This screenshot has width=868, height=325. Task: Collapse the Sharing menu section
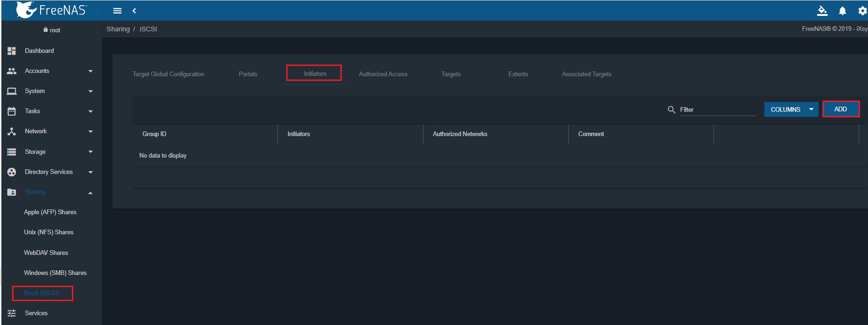90,192
